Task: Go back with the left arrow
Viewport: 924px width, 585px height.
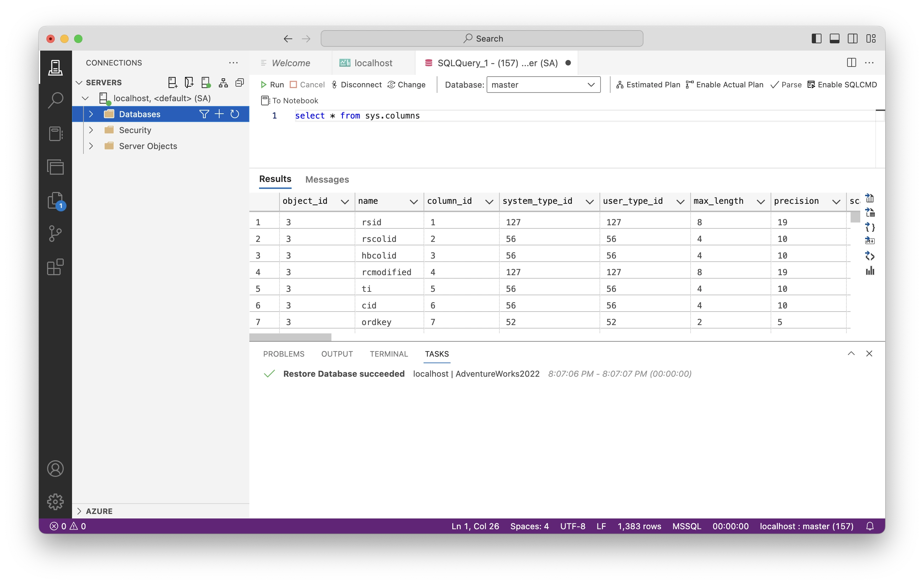Action: point(288,39)
